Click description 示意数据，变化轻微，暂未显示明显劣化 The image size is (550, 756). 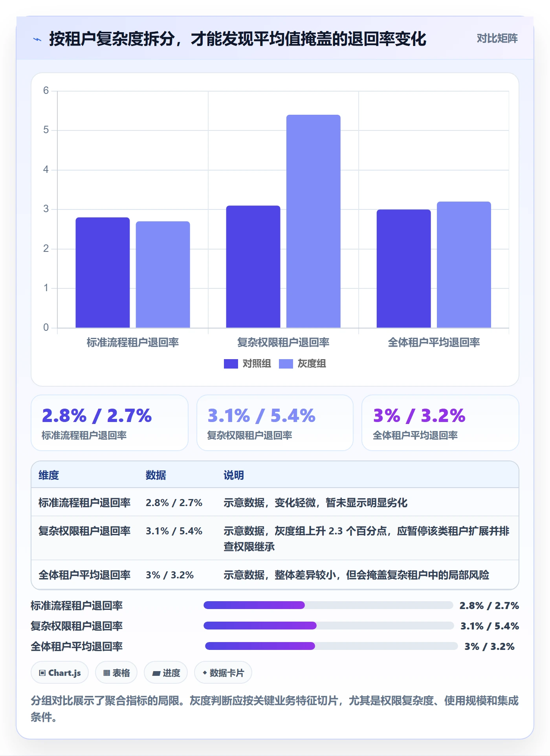[315, 503]
